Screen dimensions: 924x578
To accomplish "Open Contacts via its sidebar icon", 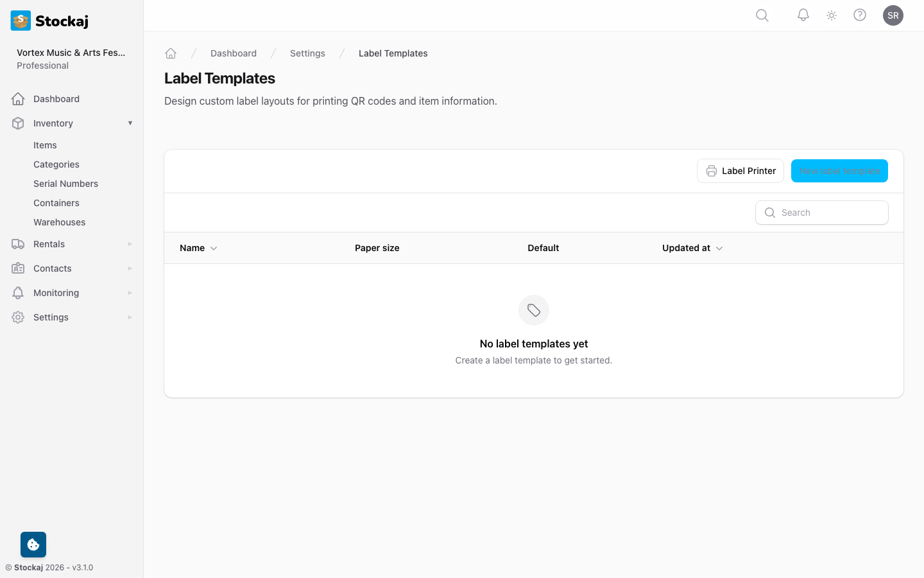I will [18, 268].
